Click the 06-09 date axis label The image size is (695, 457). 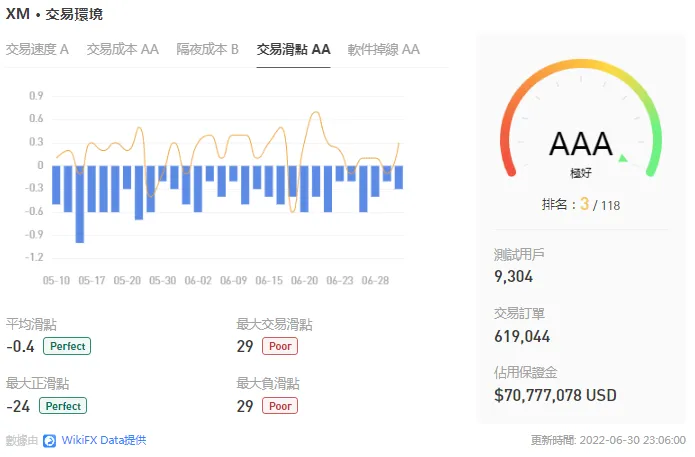234,281
